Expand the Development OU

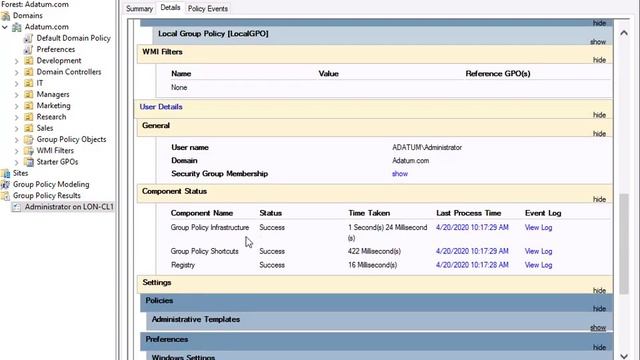[16, 61]
